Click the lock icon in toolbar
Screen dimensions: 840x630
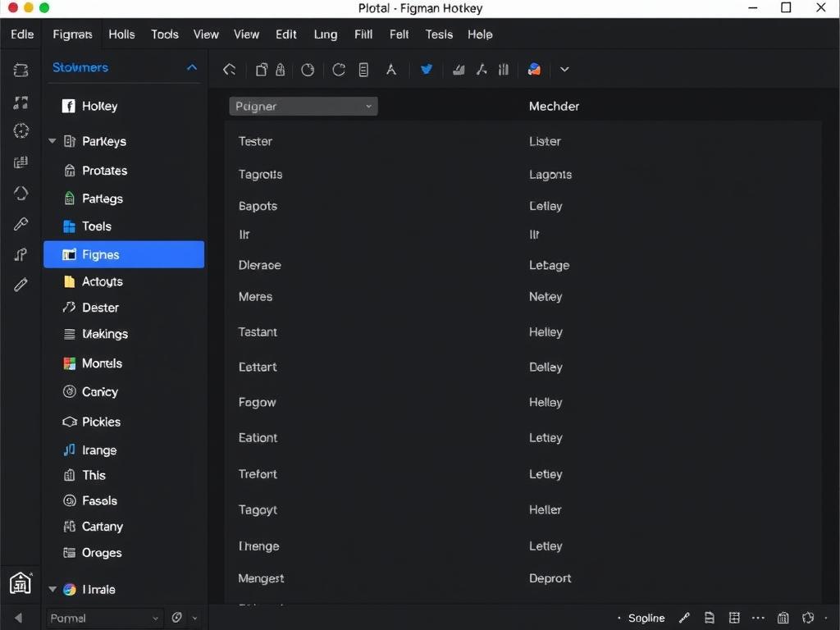[281, 70]
